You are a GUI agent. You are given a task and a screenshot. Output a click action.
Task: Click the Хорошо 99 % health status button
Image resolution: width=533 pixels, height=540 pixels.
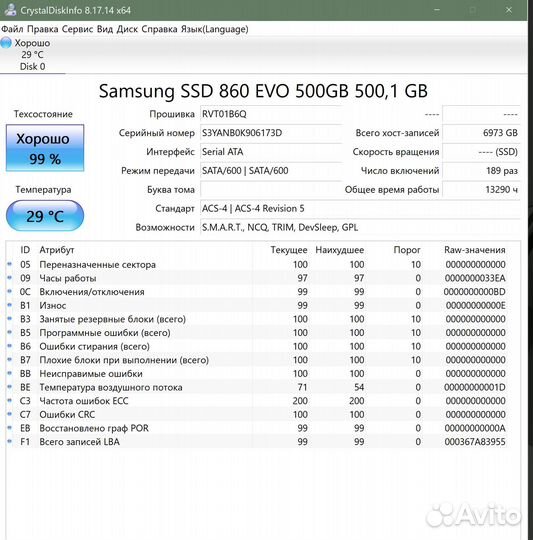(x=45, y=148)
